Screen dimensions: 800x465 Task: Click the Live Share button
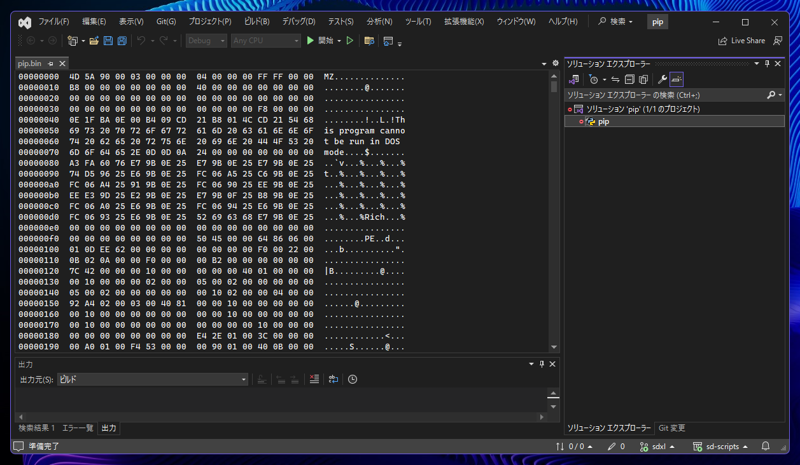(x=741, y=41)
